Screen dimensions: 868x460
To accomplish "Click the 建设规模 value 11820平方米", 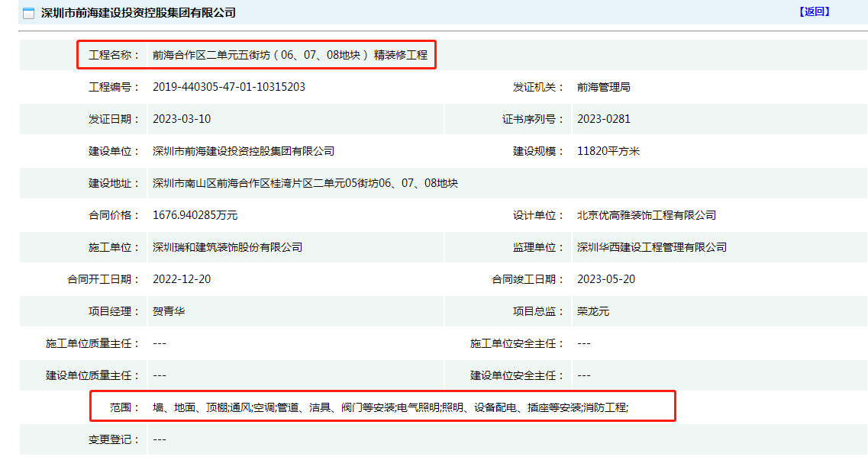I will (608, 151).
